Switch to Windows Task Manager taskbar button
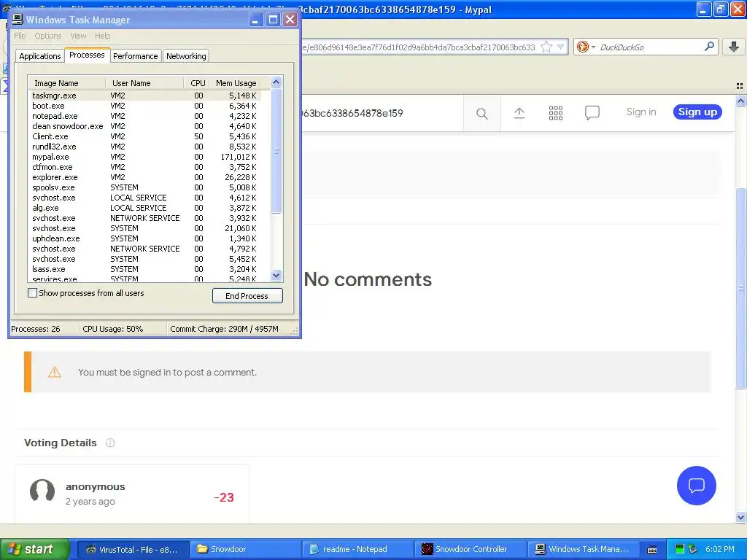Screen dimensions: 747x560 [x=583, y=549]
